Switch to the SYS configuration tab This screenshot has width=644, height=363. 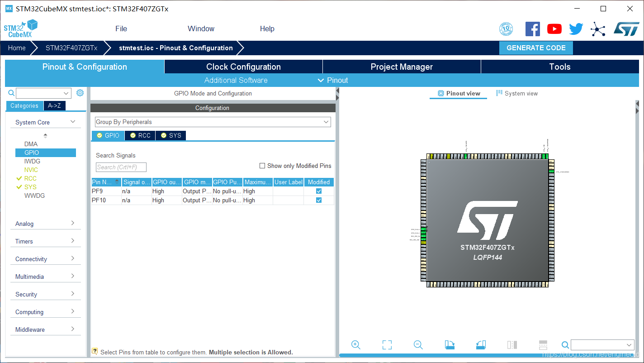(x=170, y=135)
